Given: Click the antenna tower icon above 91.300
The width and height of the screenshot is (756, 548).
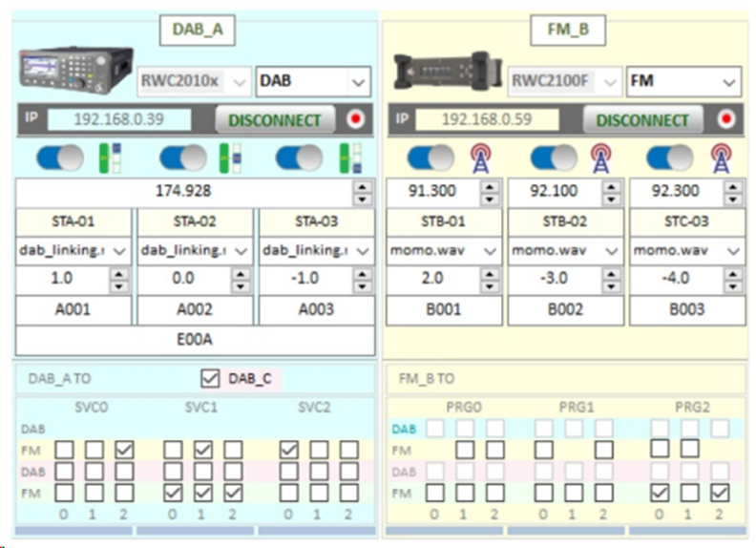Looking at the screenshot, I should pyautogui.click(x=480, y=158).
